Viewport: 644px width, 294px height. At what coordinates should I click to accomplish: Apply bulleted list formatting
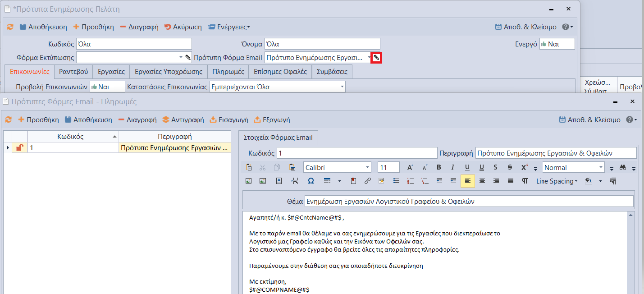pyautogui.click(x=396, y=181)
